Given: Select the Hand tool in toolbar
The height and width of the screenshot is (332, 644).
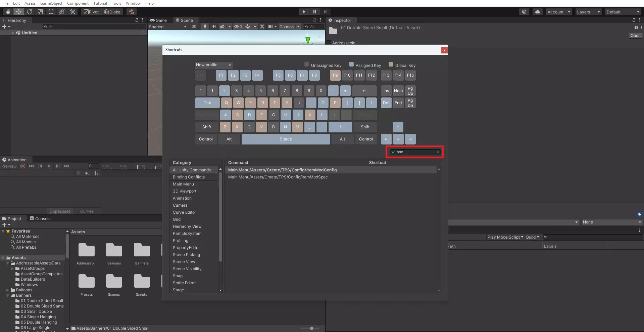Looking at the screenshot, I should click(8, 12).
